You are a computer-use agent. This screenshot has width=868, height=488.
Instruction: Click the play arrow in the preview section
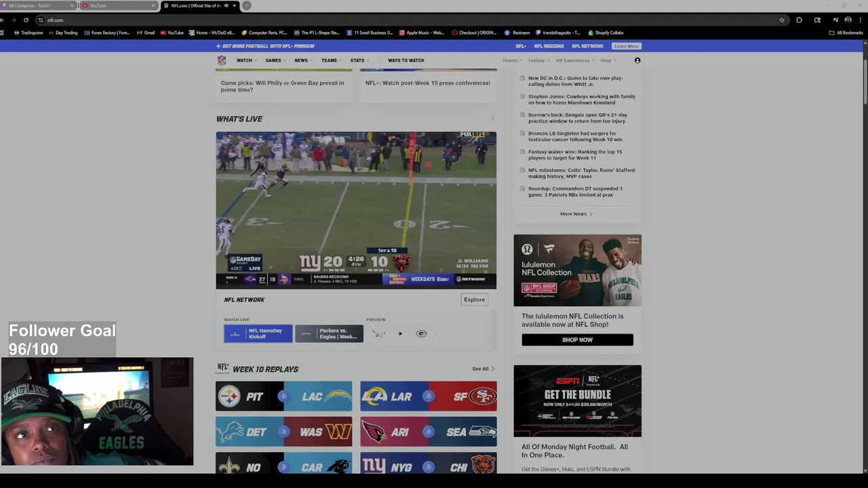pos(400,333)
